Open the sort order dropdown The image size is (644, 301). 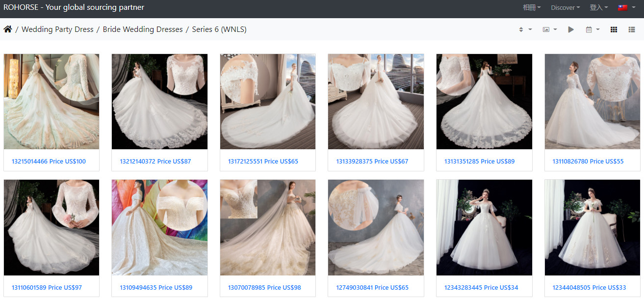coord(525,29)
